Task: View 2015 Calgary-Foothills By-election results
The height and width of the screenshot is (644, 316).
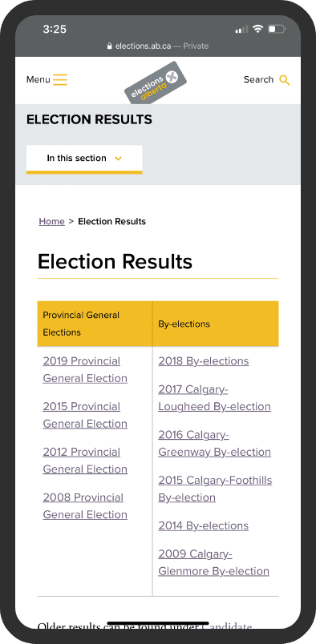Action: click(215, 489)
